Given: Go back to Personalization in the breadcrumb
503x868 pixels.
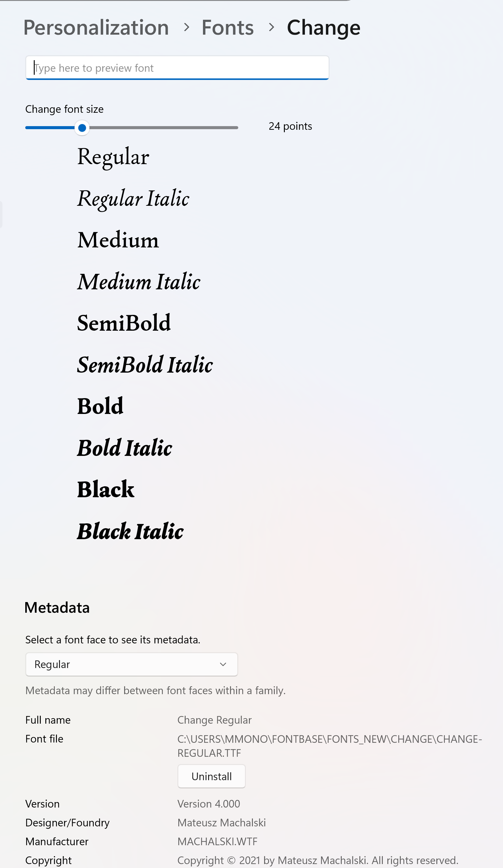Looking at the screenshot, I should (96, 28).
